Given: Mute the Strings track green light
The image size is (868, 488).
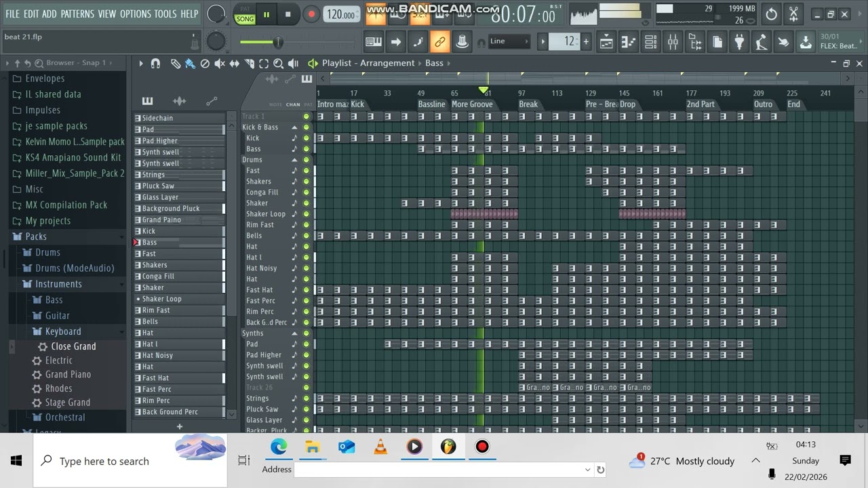Looking at the screenshot, I should (x=307, y=399).
